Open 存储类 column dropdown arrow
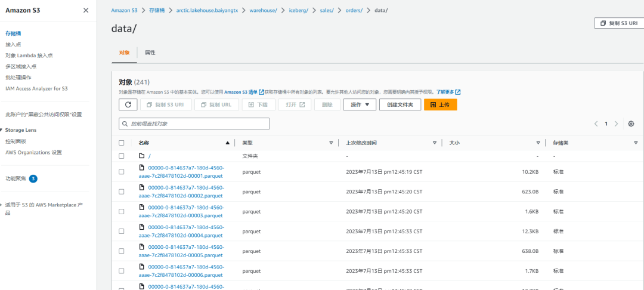644x290 pixels. click(x=636, y=143)
